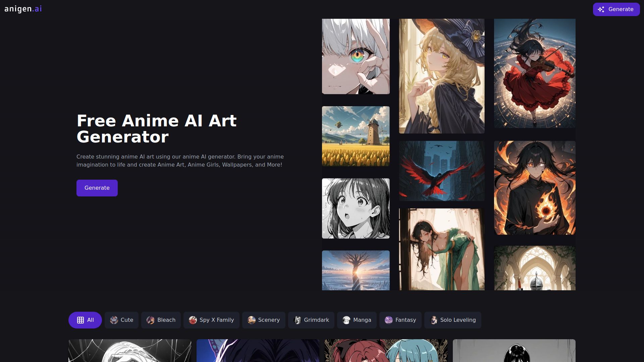Open the blonde witch artwork thumbnail
644x362 pixels.
point(441,75)
